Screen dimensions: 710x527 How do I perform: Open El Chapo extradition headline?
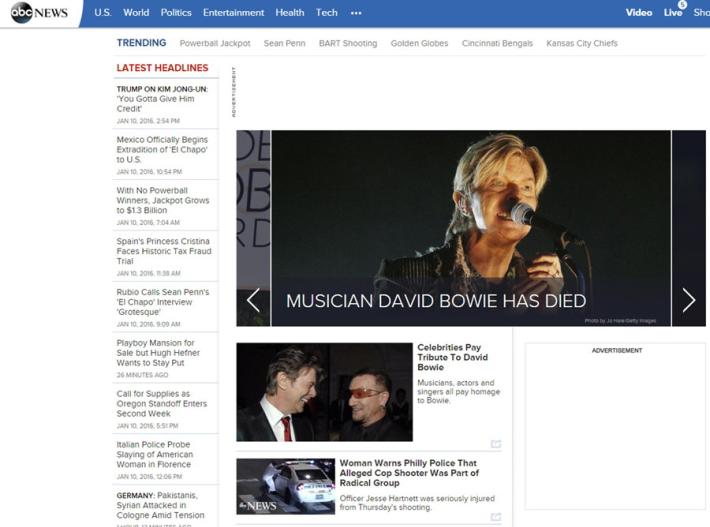tap(162, 150)
